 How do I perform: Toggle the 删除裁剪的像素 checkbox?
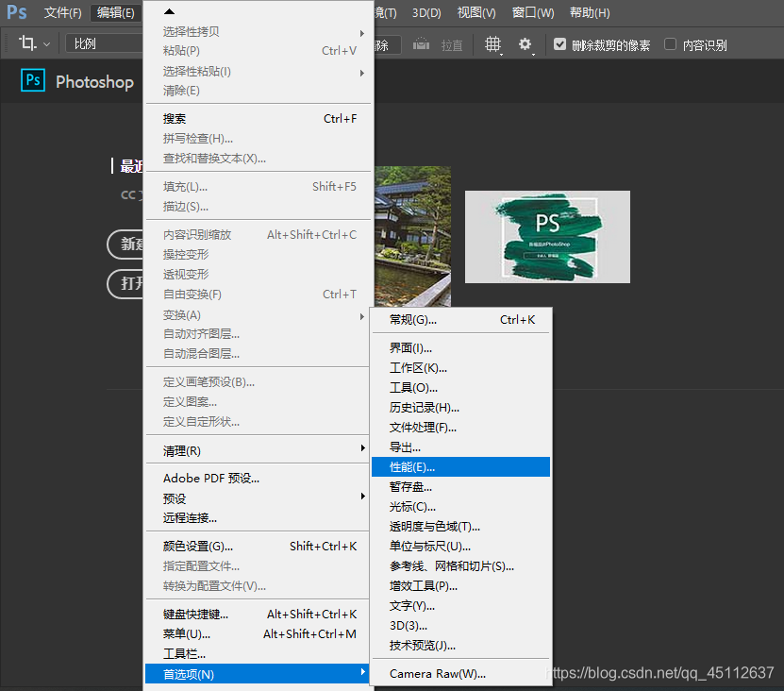[559, 44]
